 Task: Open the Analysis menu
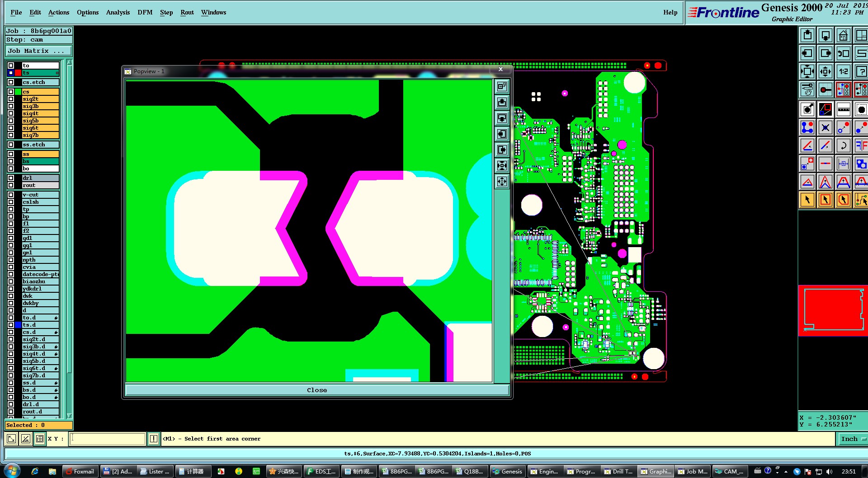[x=118, y=12]
